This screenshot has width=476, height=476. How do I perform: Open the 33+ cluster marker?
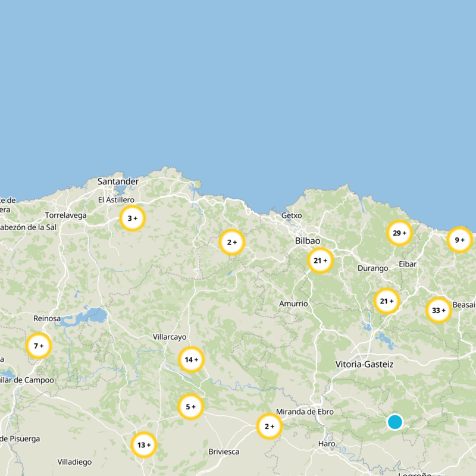click(439, 310)
